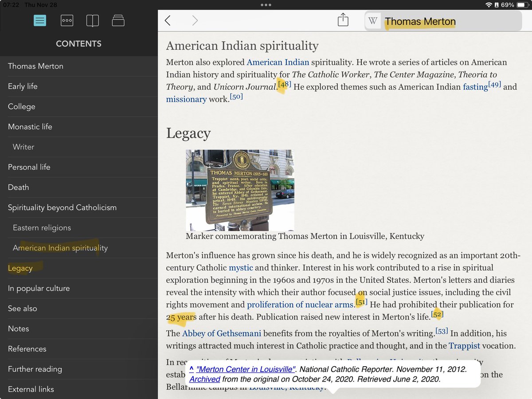Viewport: 532px width, 399px height.
Task: Jump to the Eastern religions subsection
Action: [79, 228]
